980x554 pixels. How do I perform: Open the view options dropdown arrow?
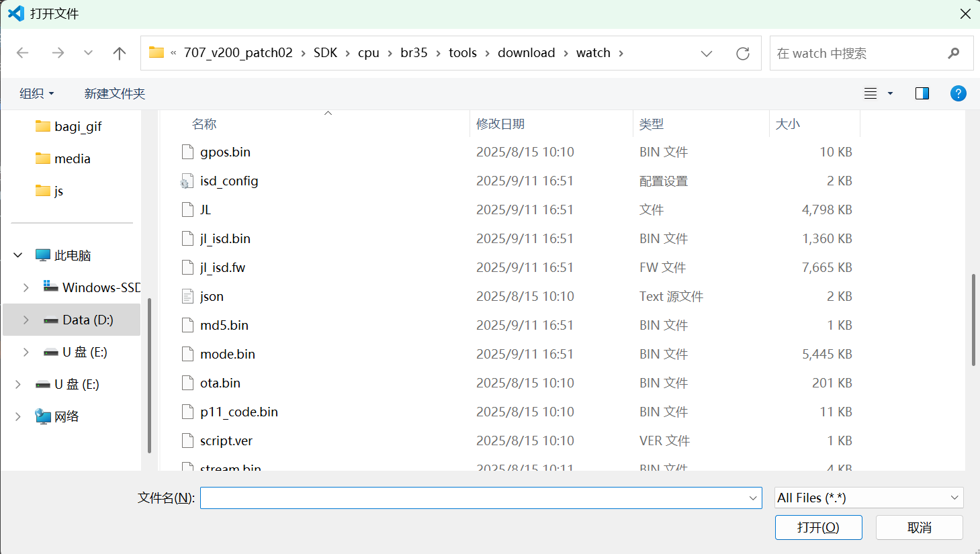click(891, 93)
